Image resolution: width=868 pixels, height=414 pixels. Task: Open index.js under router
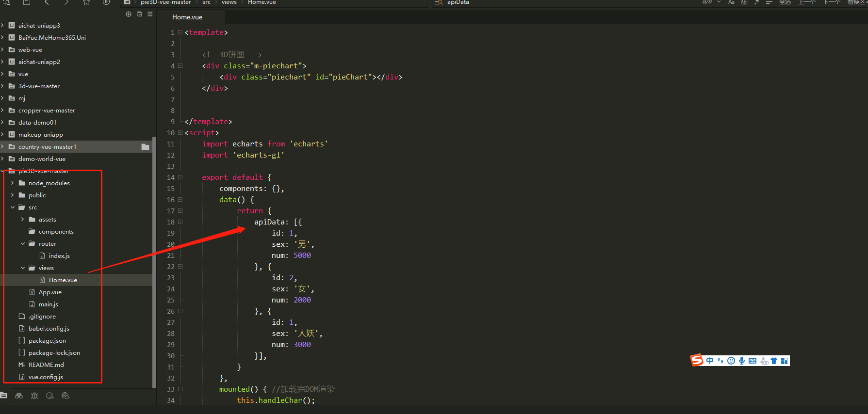[59, 255]
